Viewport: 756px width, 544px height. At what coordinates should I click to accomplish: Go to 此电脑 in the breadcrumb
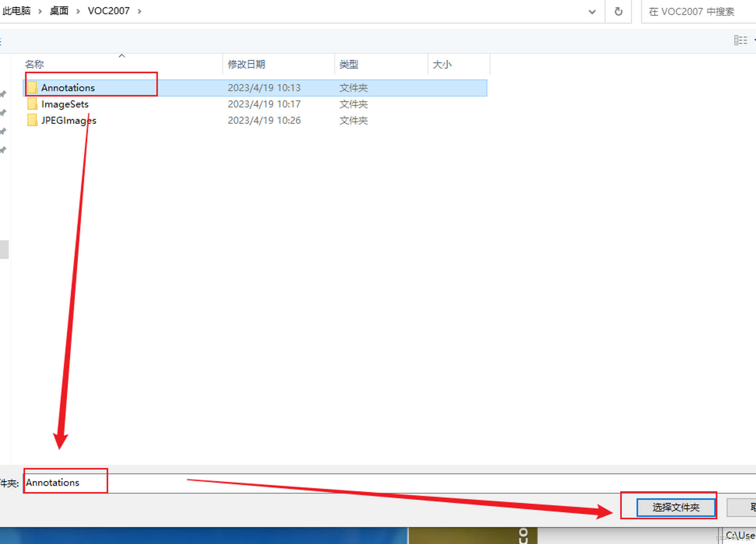(x=17, y=11)
